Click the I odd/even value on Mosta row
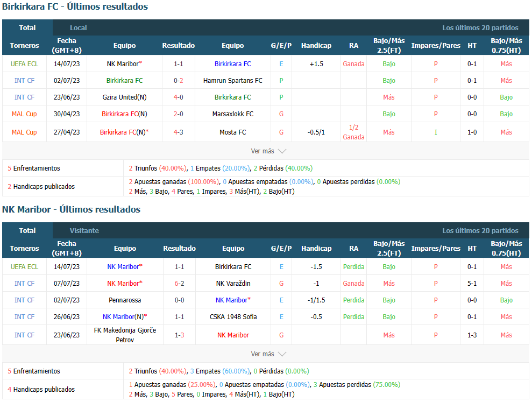 click(436, 132)
